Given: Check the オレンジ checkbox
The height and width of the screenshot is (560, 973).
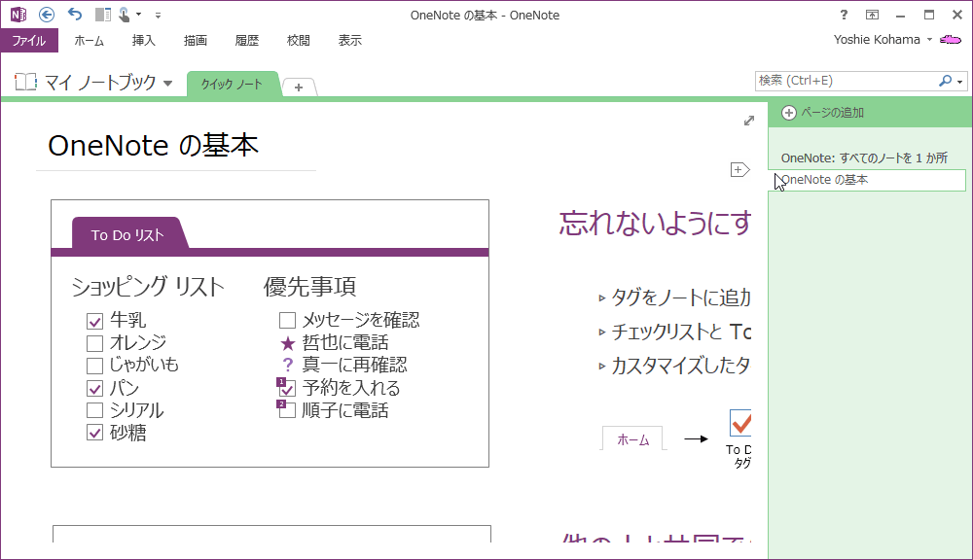Looking at the screenshot, I should (95, 343).
